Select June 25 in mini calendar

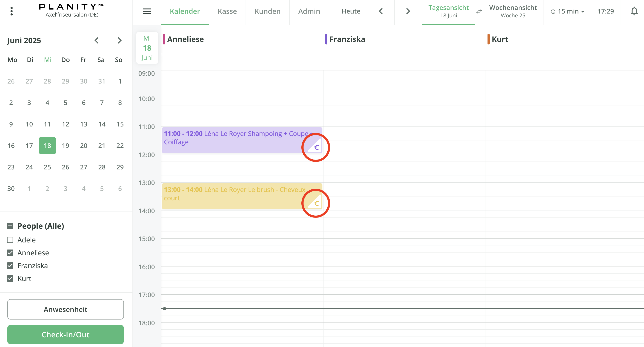(47, 167)
